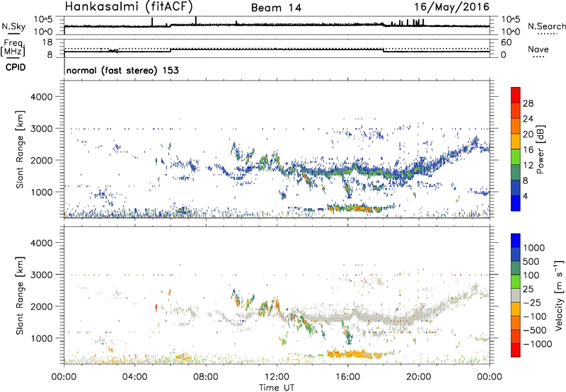The width and height of the screenshot is (566, 392).
Task: Click the date '16/May/2016'
Action: point(451,7)
